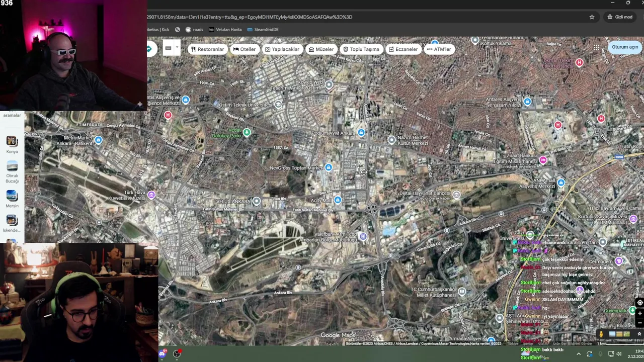Click the Türk Hava Kuvvetleri Müzesi pin

(x=151, y=195)
